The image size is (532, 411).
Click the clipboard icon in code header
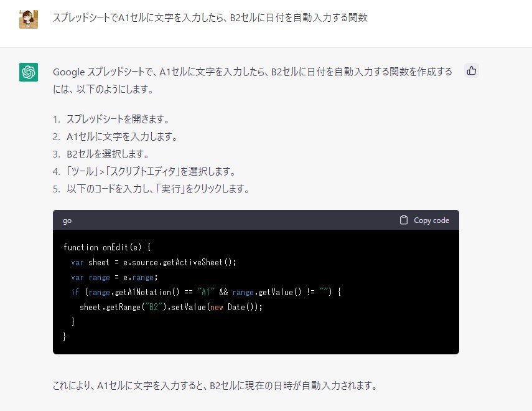coord(404,220)
